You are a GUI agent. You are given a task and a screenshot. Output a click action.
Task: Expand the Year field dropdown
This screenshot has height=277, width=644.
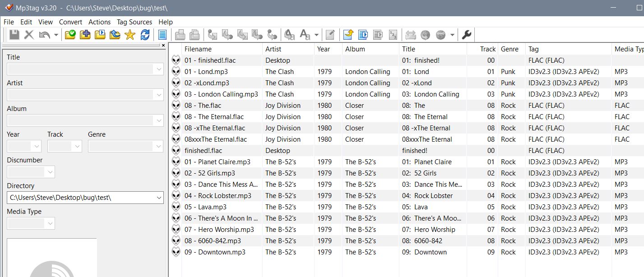36,146
